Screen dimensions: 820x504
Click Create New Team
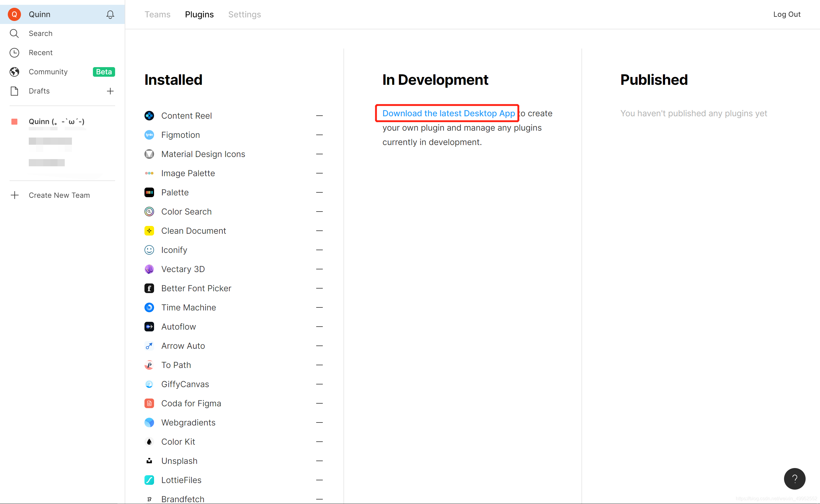pyautogui.click(x=59, y=195)
